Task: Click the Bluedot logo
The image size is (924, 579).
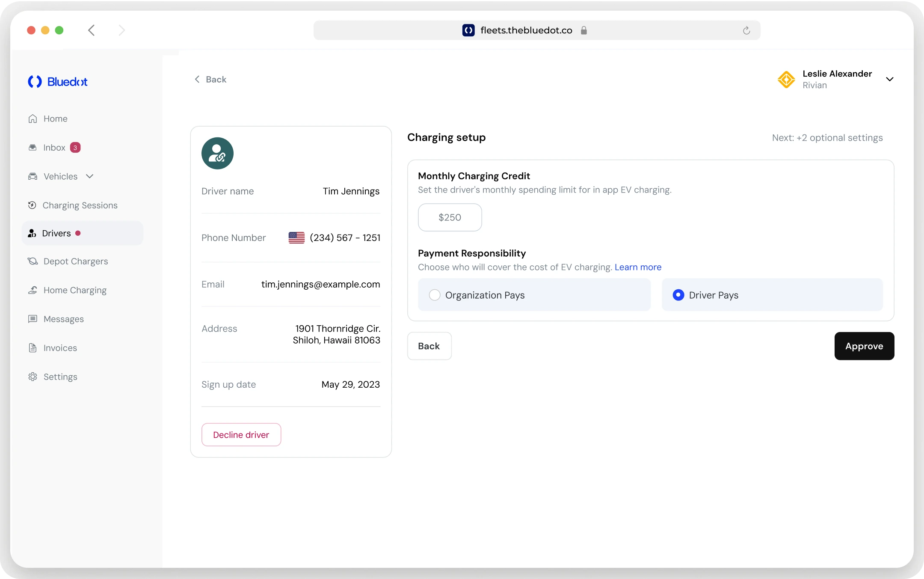Action: (x=57, y=81)
